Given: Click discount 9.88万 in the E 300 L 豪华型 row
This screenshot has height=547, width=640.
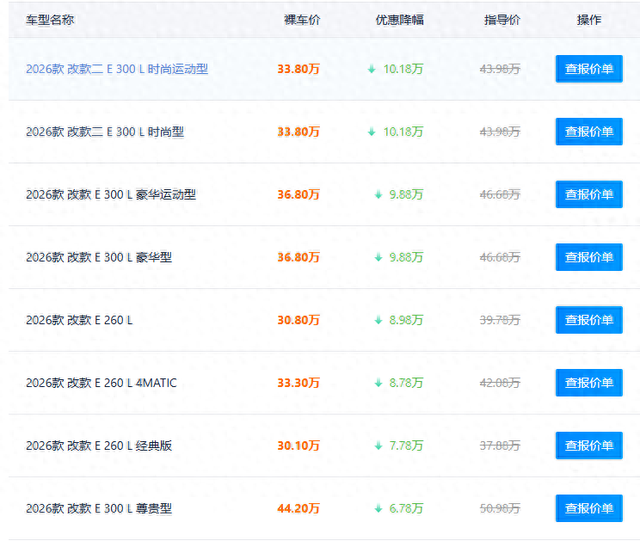Looking at the screenshot, I should click(406, 258).
